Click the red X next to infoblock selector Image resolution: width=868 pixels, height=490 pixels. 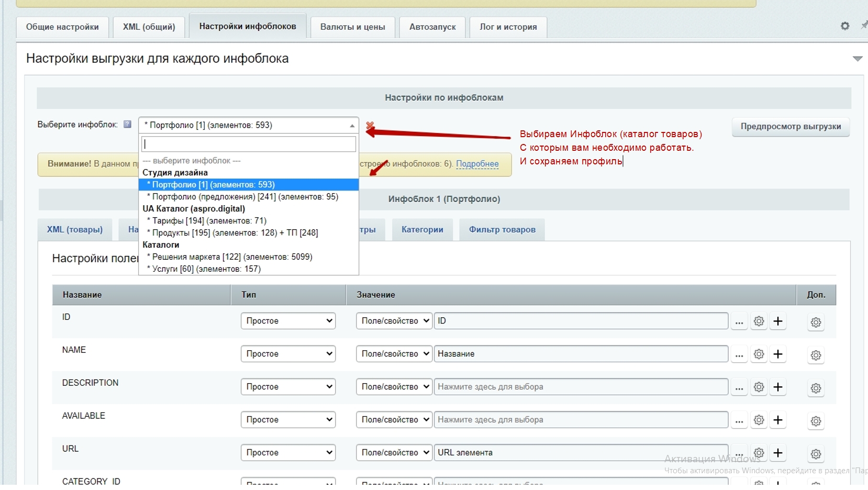pyautogui.click(x=370, y=126)
